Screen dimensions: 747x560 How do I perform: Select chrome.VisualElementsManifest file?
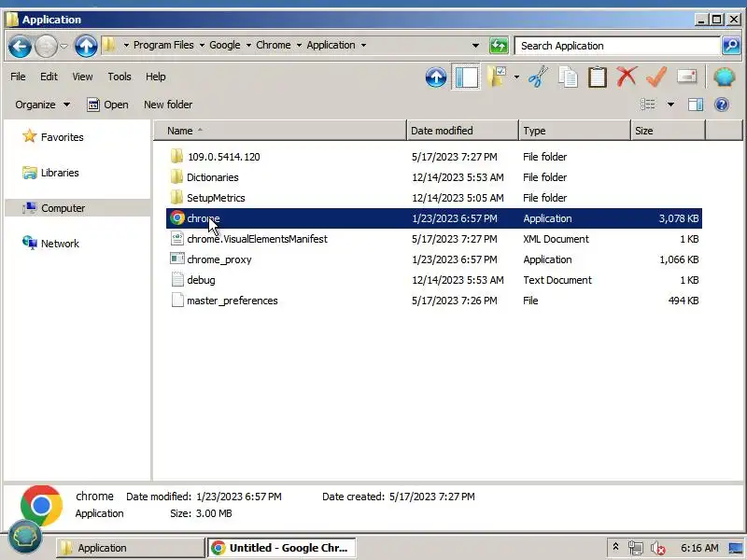click(433, 239)
